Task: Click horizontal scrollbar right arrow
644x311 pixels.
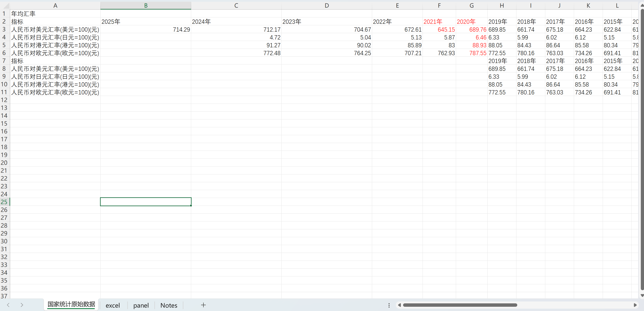Action: click(x=635, y=305)
